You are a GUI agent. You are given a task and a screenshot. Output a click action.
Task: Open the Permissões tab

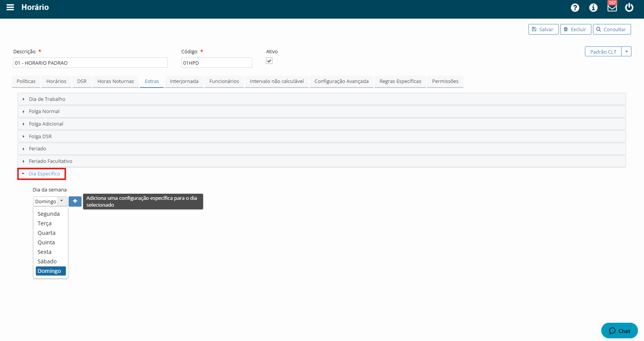pos(445,81)
